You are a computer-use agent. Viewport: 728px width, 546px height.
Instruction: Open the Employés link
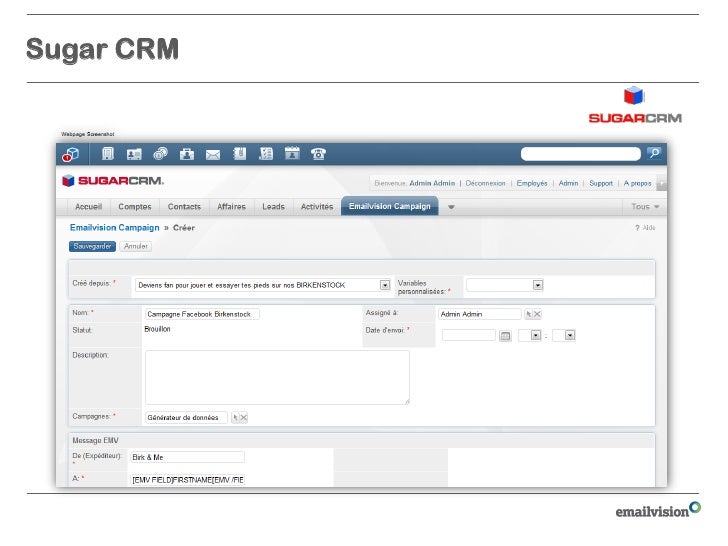(x=532, y=183)
